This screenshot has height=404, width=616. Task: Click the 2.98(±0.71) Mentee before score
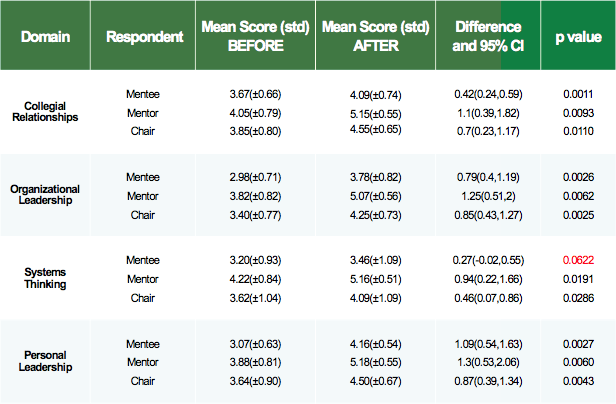(255, 177)
